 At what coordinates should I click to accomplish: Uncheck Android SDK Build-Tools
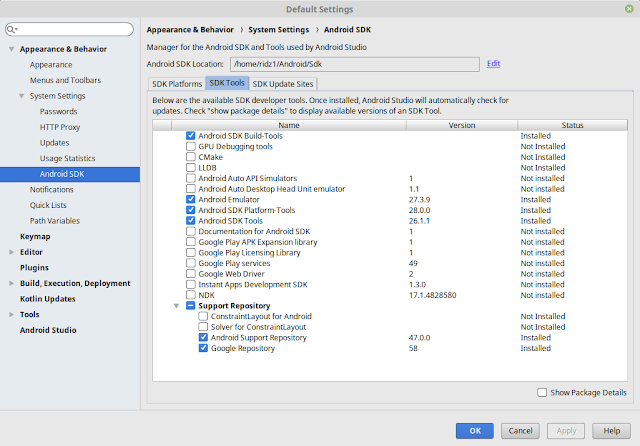tap(191, 135)
